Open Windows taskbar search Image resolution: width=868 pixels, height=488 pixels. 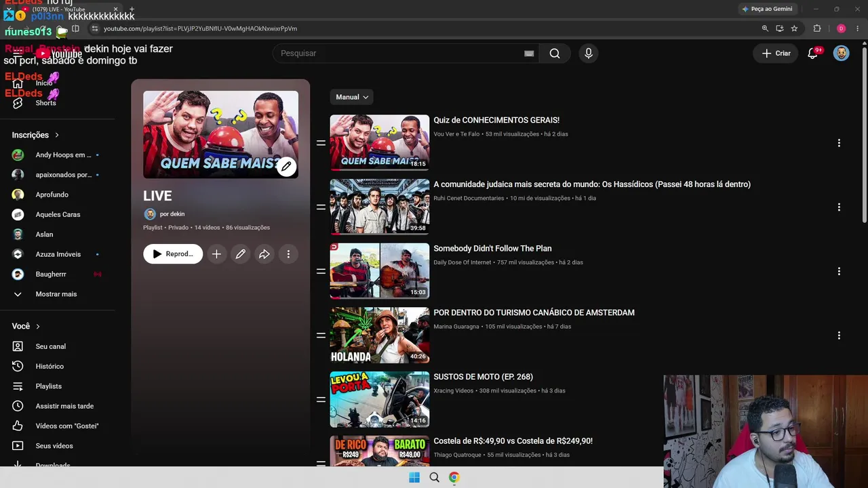(x=434, y=477)
